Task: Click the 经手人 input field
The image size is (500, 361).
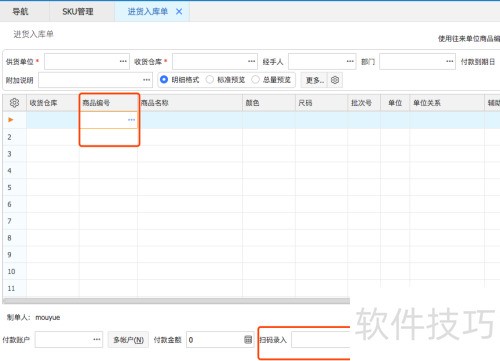Action: (322, 61)
